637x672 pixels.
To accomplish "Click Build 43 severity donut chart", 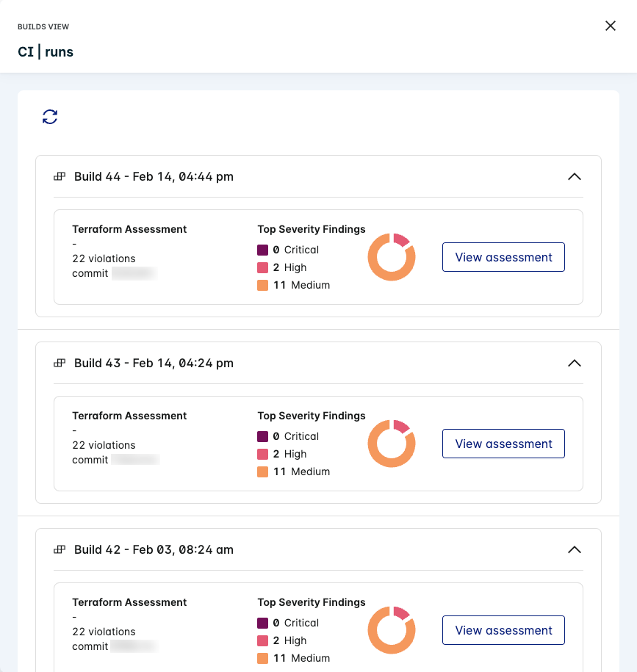I will (392, 444).
